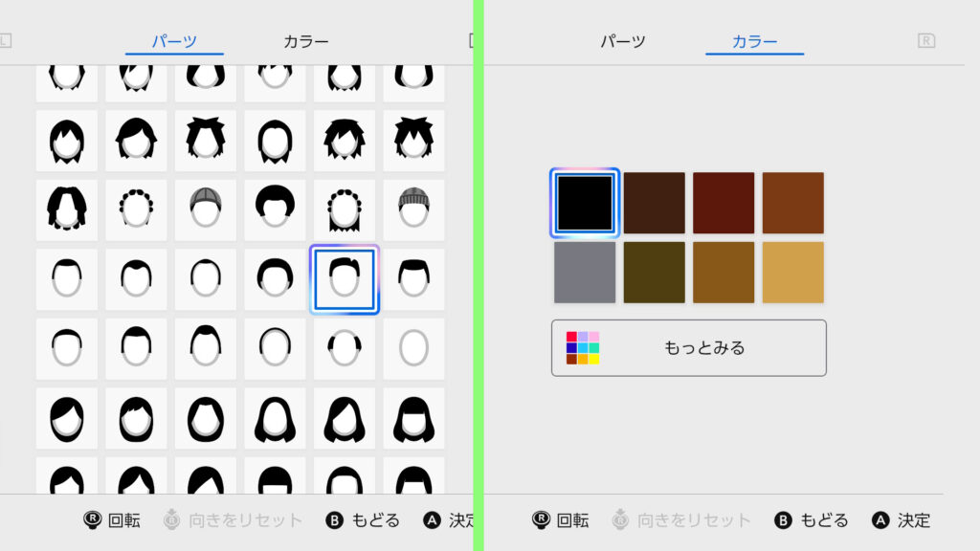980x551 pixels.
Task: Open the multicolor palette icon on もっとみる
Action: pos(582,348)
